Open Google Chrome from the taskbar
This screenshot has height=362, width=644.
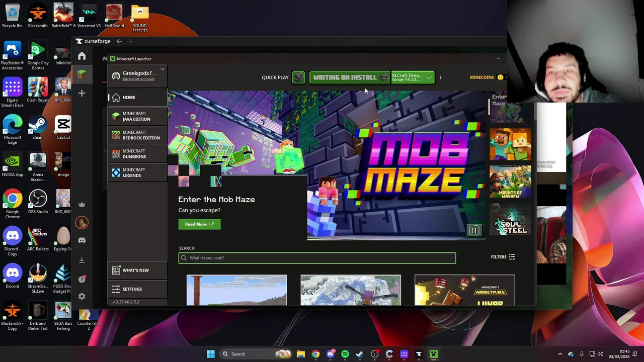pos(315,354)
